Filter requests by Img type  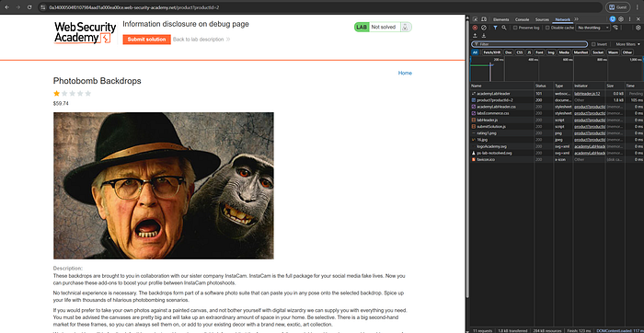click(x=551, y=52)
